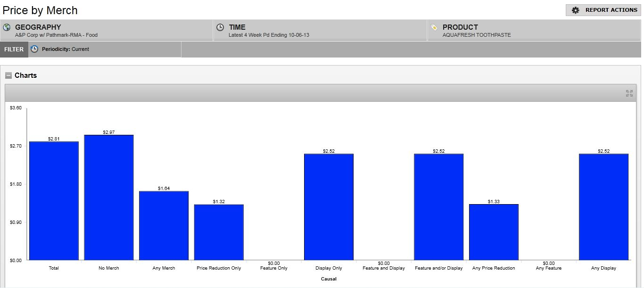This screenshot has height=288, width=644.
Task: Select the Price Reduction Only bar
Action: click(x=219, y=232)
